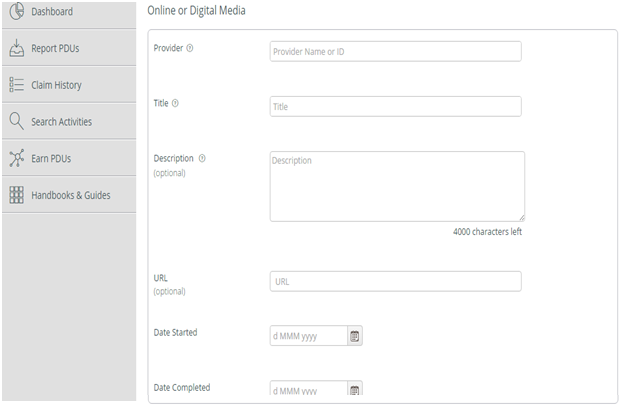626x408 pixels.
Task: Select the Search Activities menu item
Action: tap(69, 121)
